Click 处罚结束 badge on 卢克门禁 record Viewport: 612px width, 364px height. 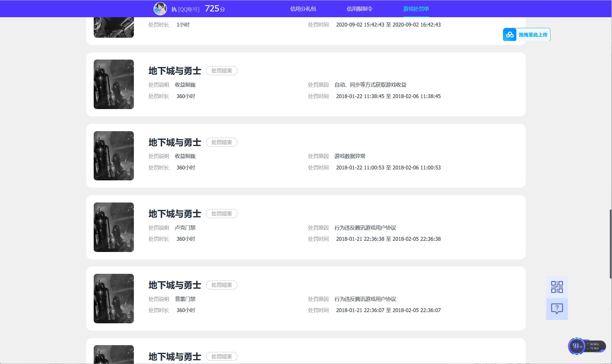pyautogui.click(x=222, y=214)
